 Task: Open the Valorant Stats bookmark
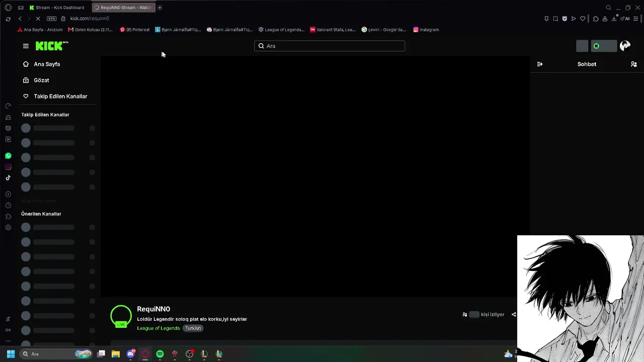[x=333, y=30]
